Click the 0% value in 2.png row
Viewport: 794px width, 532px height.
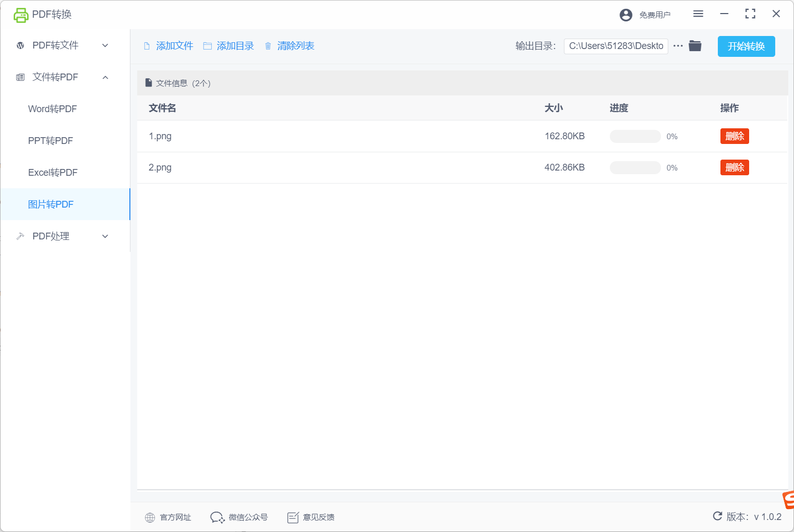[672, 168]
